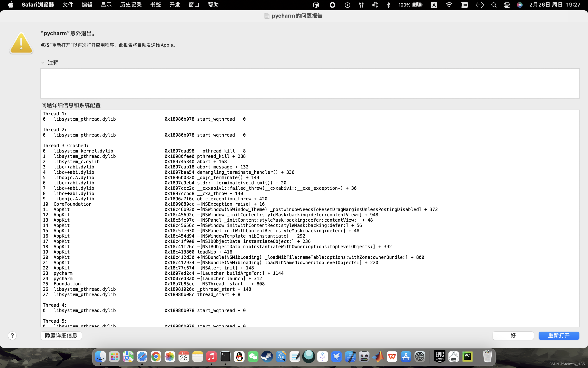Open Epic Games from the Dock

point(440,357)
